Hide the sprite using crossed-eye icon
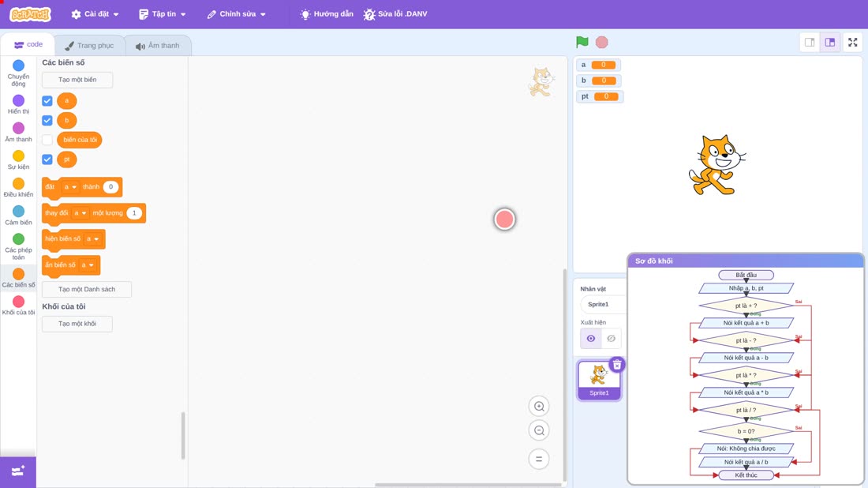 click(611, 339)
